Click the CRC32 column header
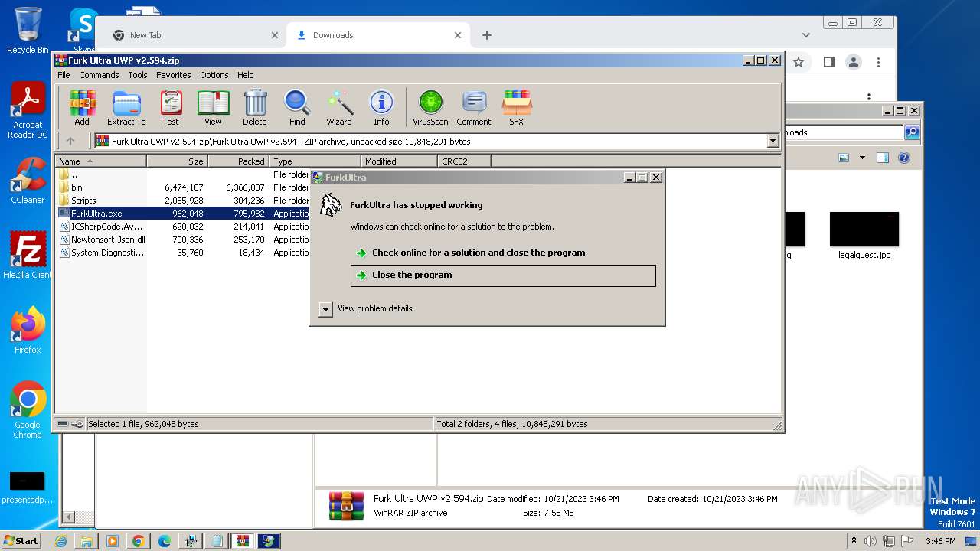 click(464, 161)
